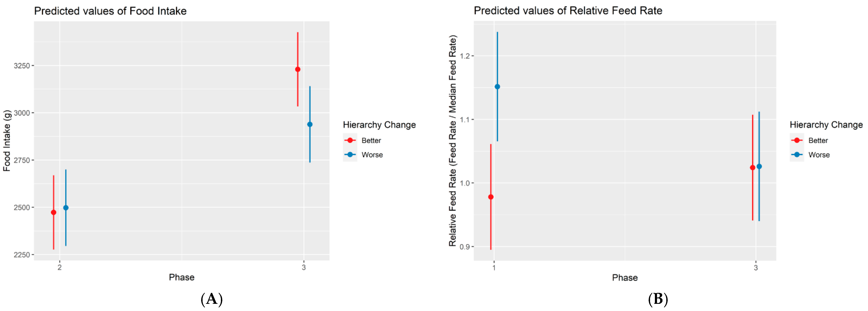The image size is (868, 311).
Task: Click the 'Predicted values of Relative Feed Rate' title
Action: [568, 11]
